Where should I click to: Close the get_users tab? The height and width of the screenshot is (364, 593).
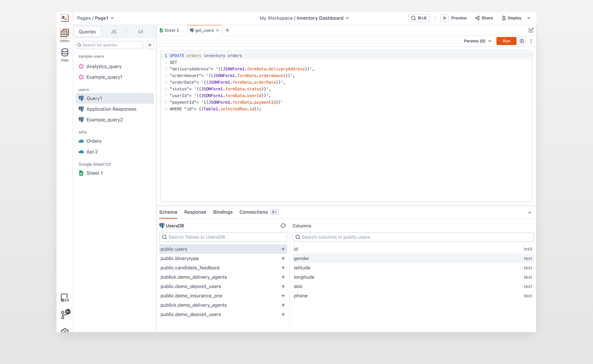tap(217, 30)
